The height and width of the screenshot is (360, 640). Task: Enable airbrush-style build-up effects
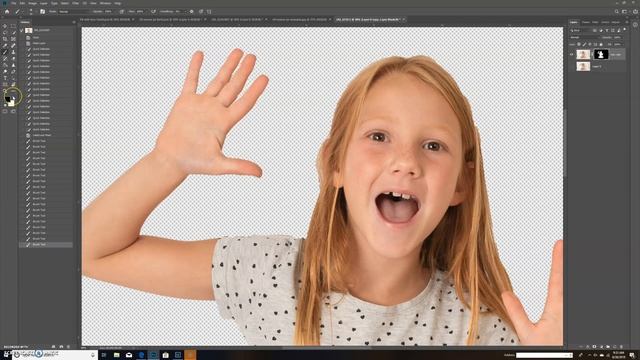click(x=153, y=11)
